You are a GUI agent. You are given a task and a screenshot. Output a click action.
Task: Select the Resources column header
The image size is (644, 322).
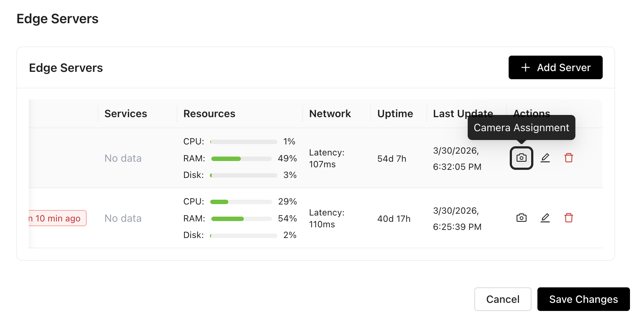pyautogui.click(x=209, y=113)
